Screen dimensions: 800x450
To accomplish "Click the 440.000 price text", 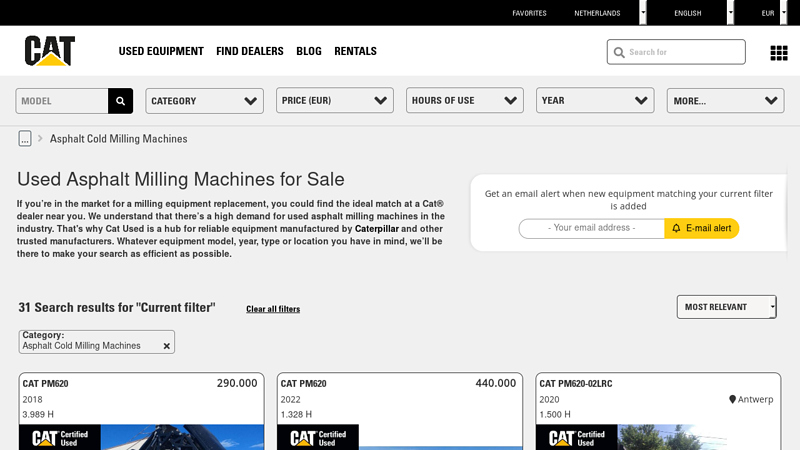I will [x=495, y=383].
